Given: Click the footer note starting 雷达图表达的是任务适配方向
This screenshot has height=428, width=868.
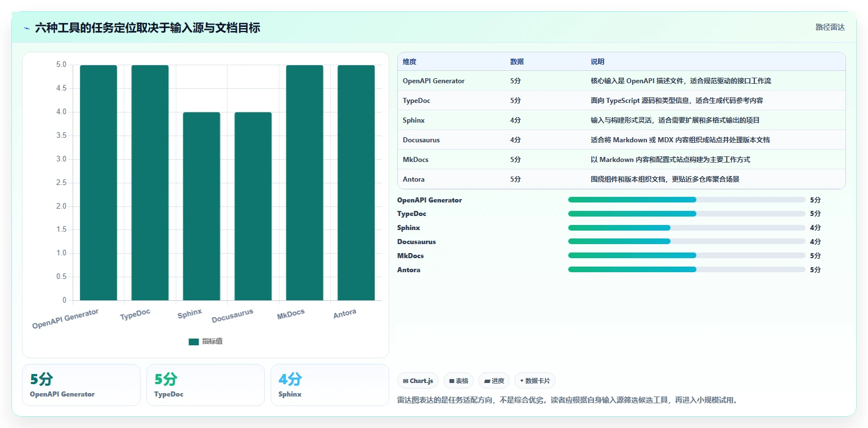Looking at the screenshot, I should point(567,400).
